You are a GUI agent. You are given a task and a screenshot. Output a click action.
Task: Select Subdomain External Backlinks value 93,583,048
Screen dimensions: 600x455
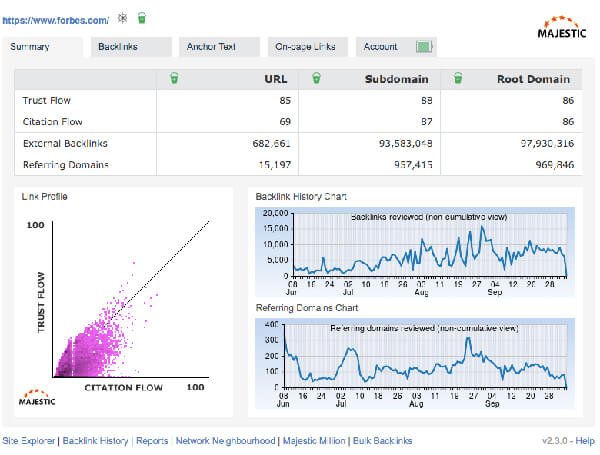coord(406,144)
